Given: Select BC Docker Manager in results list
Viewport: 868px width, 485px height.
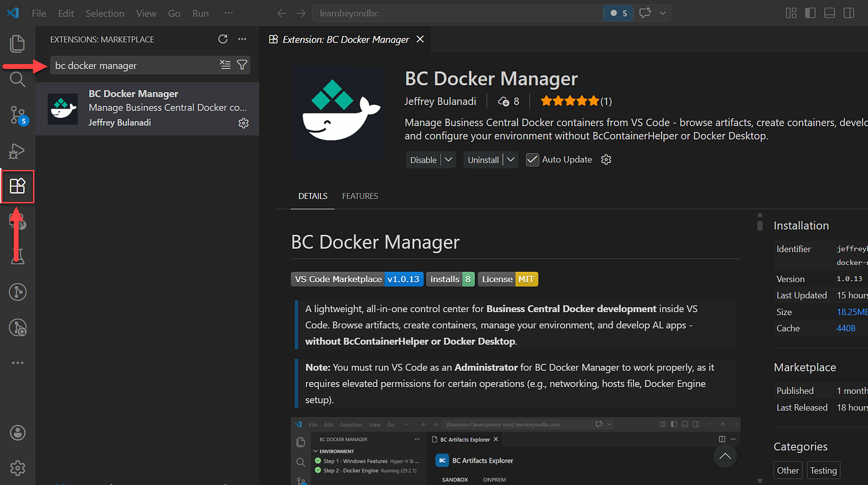Looking at the screenshot, I should click(x=148, y=109).
